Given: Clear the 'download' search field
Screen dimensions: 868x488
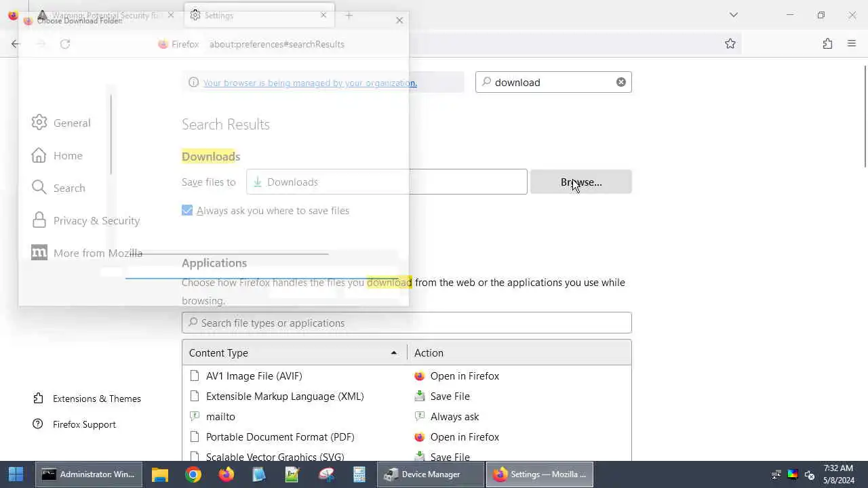Looking at the screenshot, I should click(x=620, y=82).
